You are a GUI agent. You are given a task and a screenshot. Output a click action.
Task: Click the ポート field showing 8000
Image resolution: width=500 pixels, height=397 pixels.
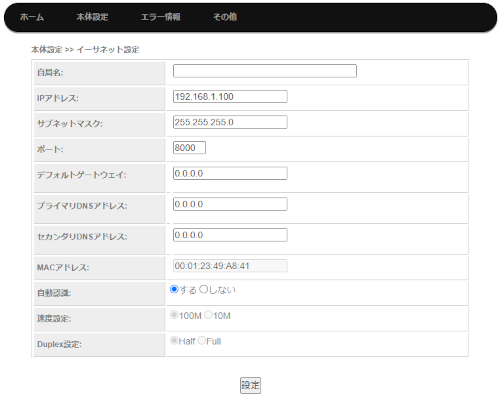coord(189,148)
